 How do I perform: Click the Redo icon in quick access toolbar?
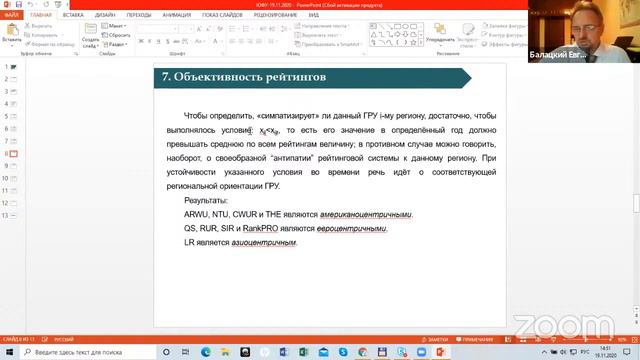pos(46,4)
